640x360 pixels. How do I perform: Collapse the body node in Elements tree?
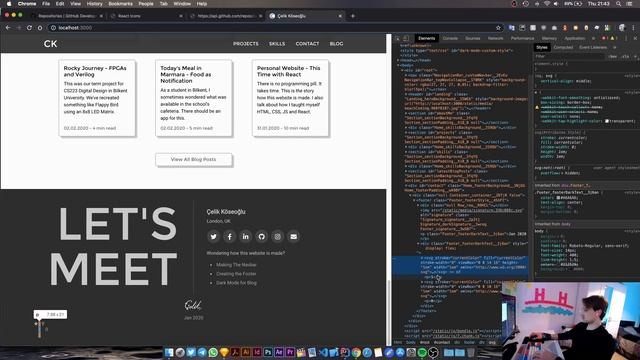tap(398, 65)
